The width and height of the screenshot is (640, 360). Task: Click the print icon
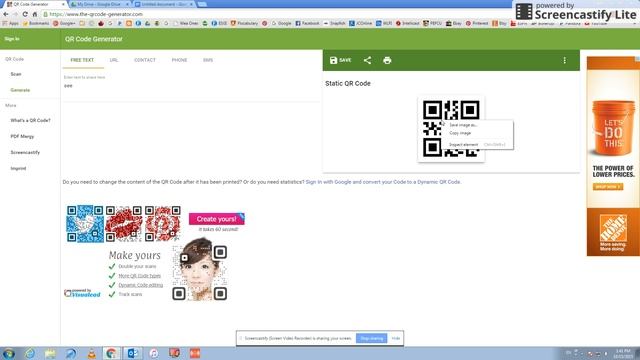coord(387,60)
